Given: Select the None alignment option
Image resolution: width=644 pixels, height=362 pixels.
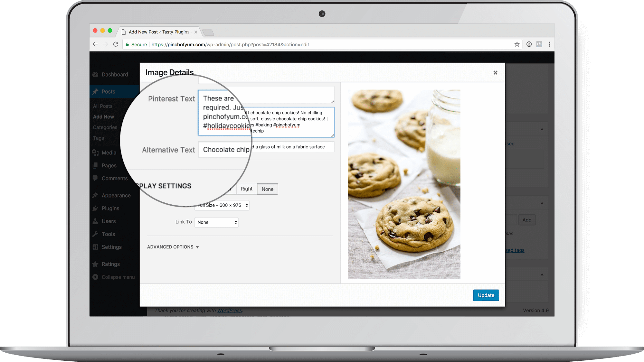Looking at the screenshot, I should [267, 189].
